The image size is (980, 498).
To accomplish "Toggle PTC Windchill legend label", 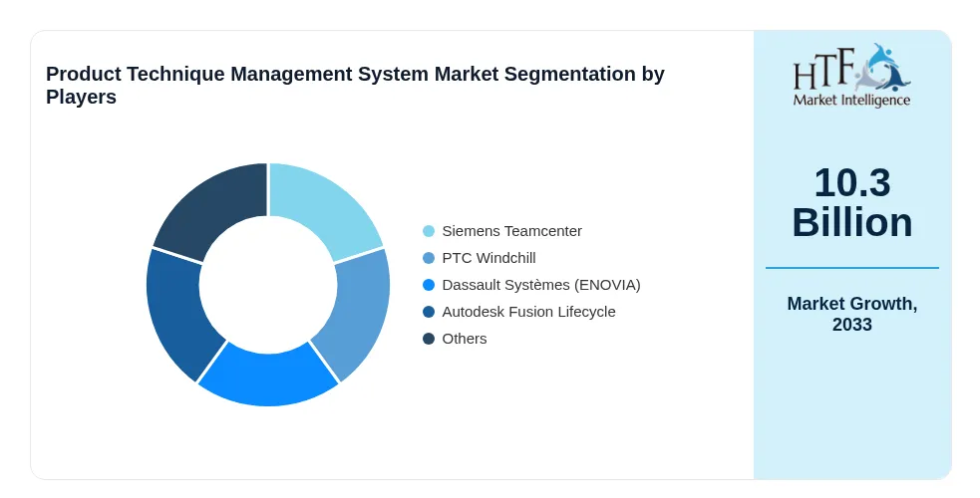I will coord(489,258).
